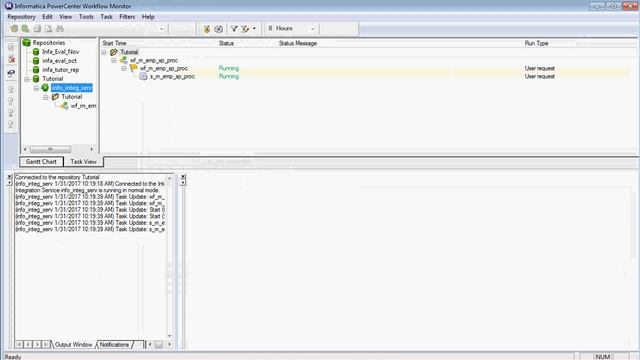Select Repositories root node

point(49,42)
